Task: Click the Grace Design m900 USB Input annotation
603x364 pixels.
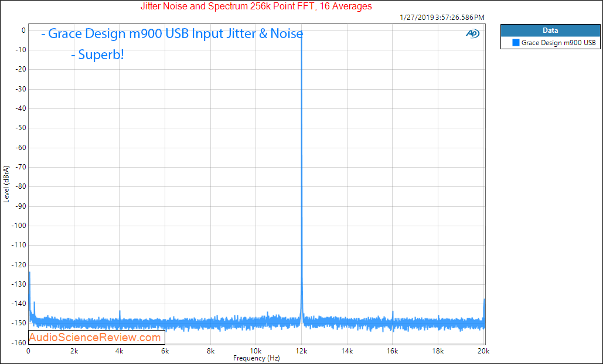Action: (172, 33)
